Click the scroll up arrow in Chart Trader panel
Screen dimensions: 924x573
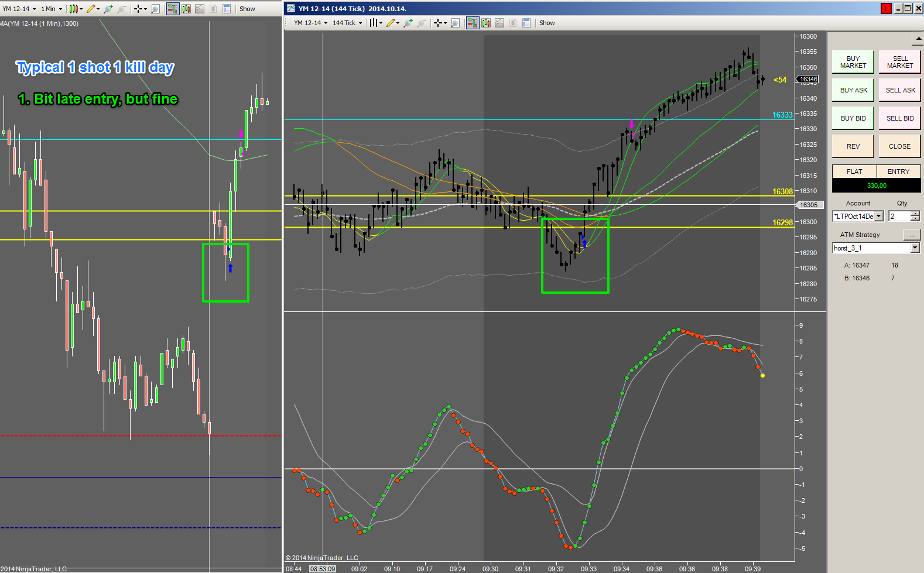click(x=918, y=39)
